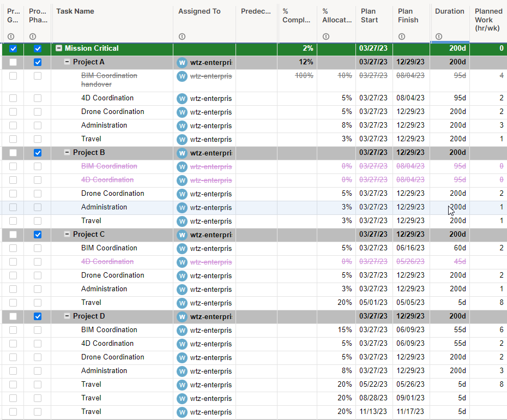507x420 pixels.
Task: Check the leftmost checkbox on the Project A row
Action: tap(13, 62)
